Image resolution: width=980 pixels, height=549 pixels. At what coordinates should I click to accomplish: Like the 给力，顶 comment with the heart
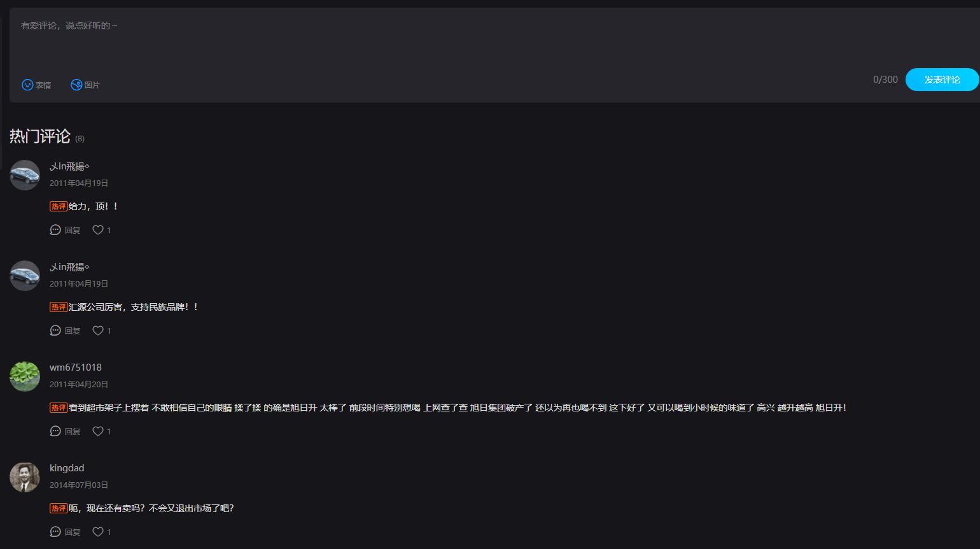[x=98, y=230]
